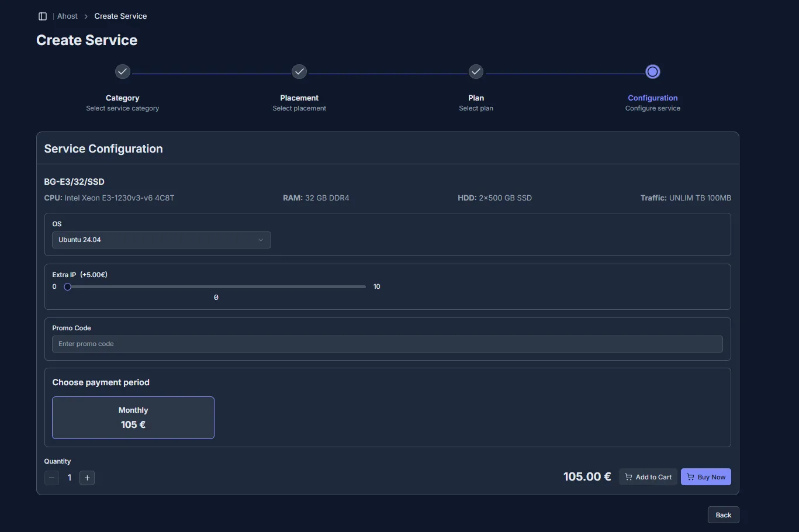Click the Back button
The width and height of the screenshot is (799, 532).
click(x=723, y=515)
